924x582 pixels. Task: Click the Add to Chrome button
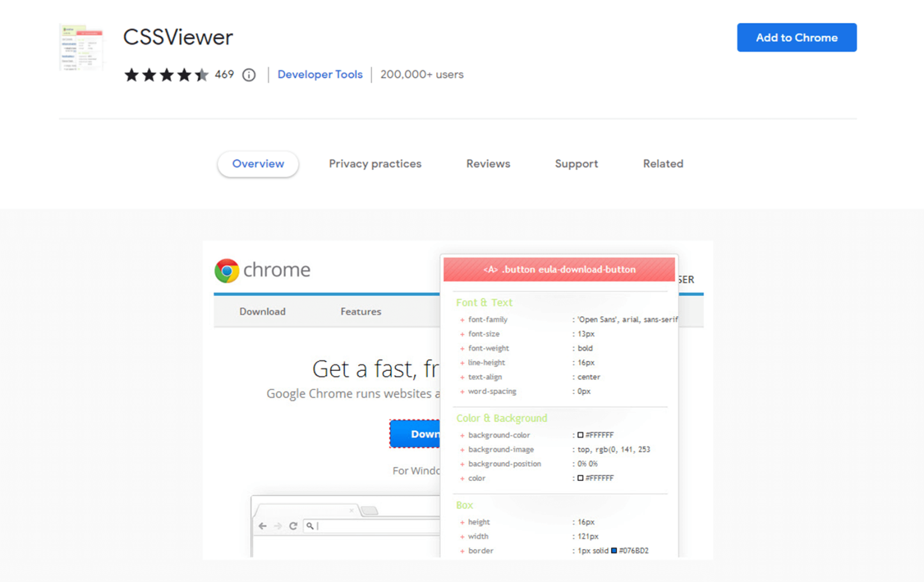click(796, 37)
